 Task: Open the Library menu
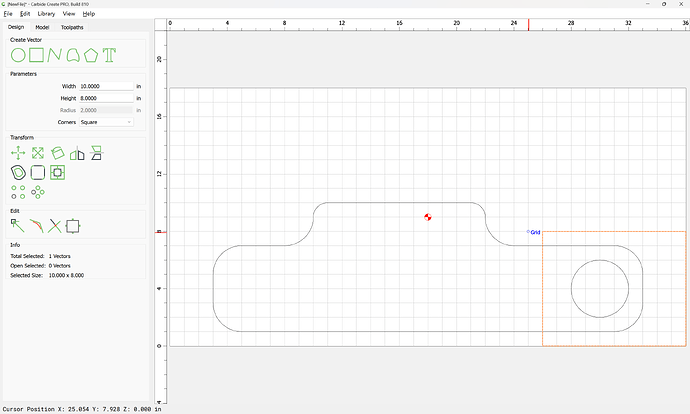point(46,14)
